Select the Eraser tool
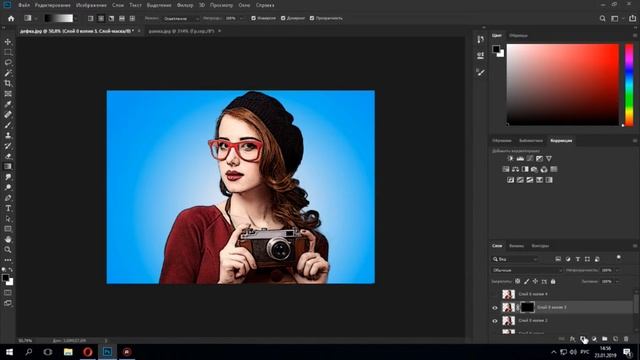Image resolution: width=640 pixels, height=360 pixels. point(8,156)
